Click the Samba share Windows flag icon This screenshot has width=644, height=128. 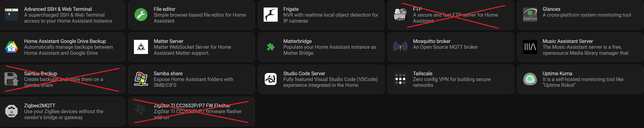click(141, 79)
